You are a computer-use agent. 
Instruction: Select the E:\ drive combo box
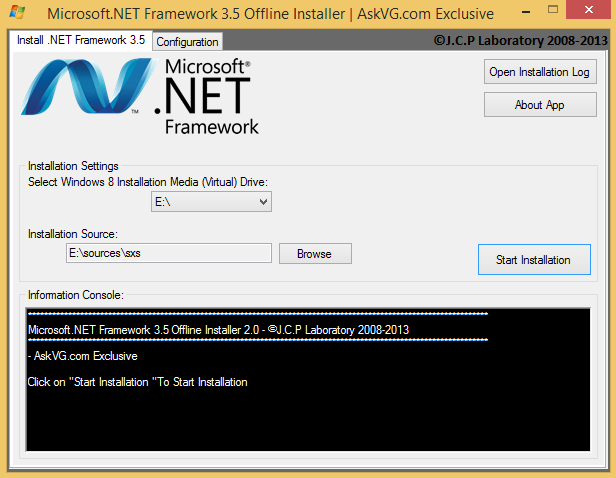pos(211,202)
